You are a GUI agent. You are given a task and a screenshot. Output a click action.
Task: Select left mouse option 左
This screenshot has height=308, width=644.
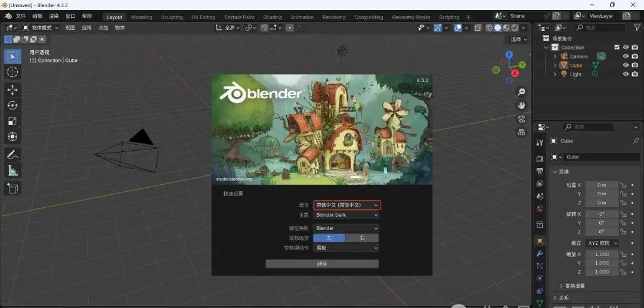click(x=329, y=238)
